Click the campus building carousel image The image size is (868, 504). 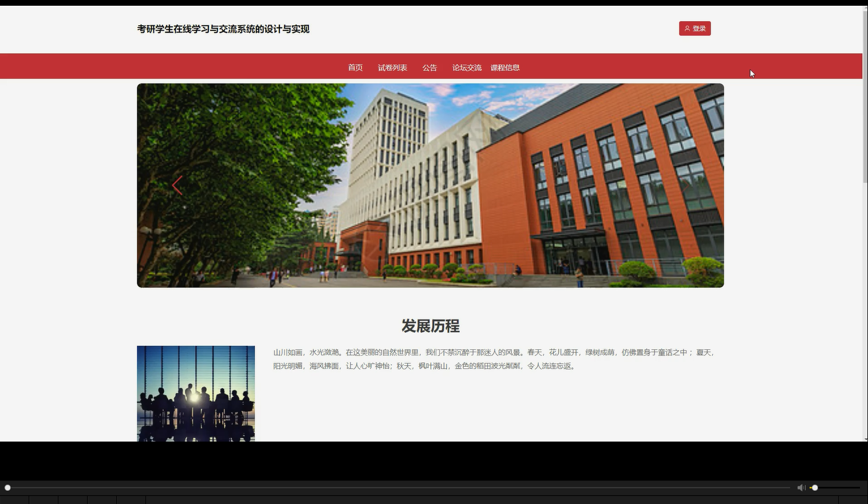coord(430,186)
